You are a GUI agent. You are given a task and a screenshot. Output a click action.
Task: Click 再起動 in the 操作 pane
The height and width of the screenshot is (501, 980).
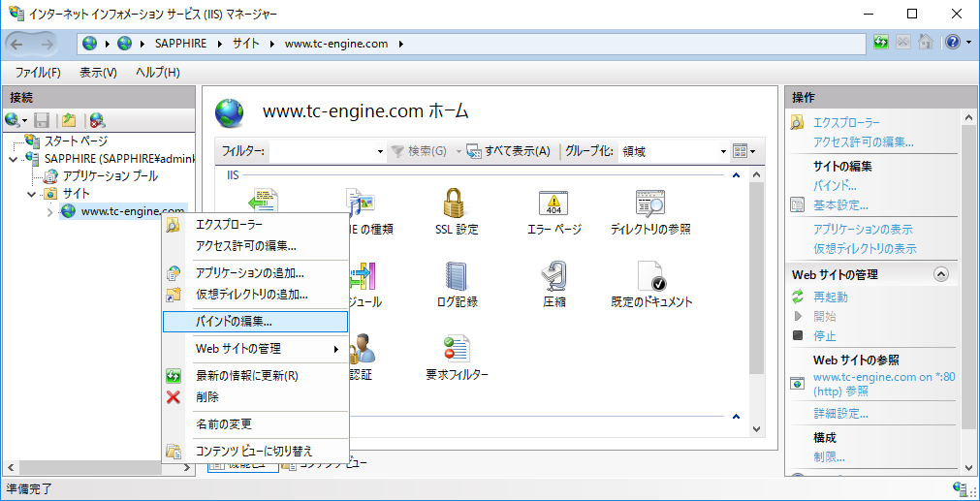(831, 297)
